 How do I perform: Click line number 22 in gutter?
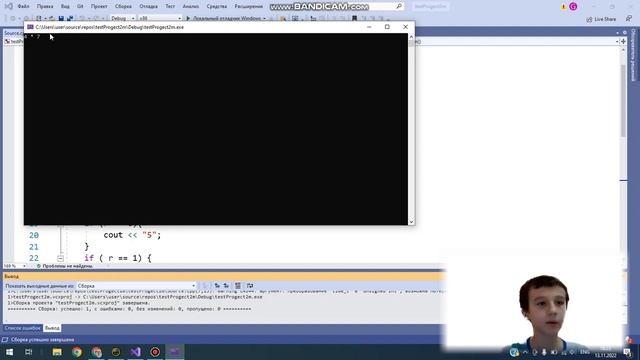tap(34, 258)
